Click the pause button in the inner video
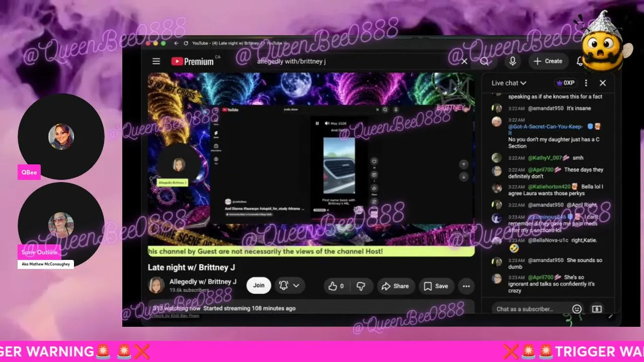644x362 pixels. point(317,123)
